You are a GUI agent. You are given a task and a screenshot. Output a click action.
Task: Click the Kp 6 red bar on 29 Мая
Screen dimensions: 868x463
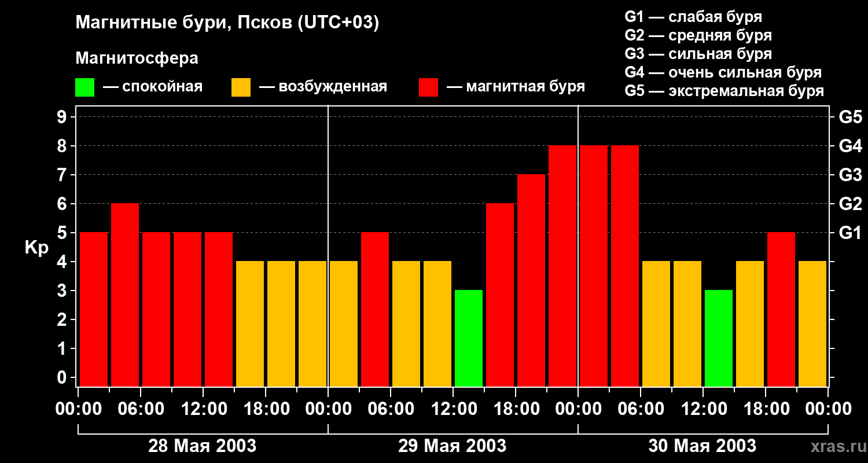click(500, 295)
